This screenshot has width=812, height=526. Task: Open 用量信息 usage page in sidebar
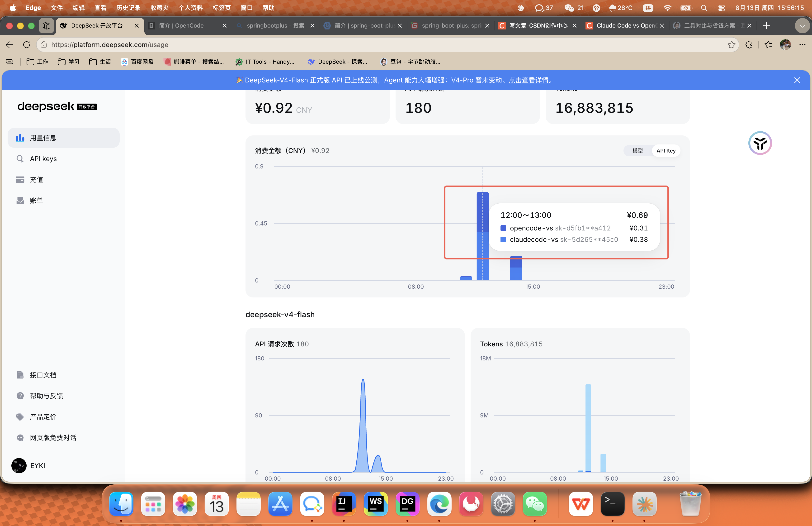click(63, 138)
